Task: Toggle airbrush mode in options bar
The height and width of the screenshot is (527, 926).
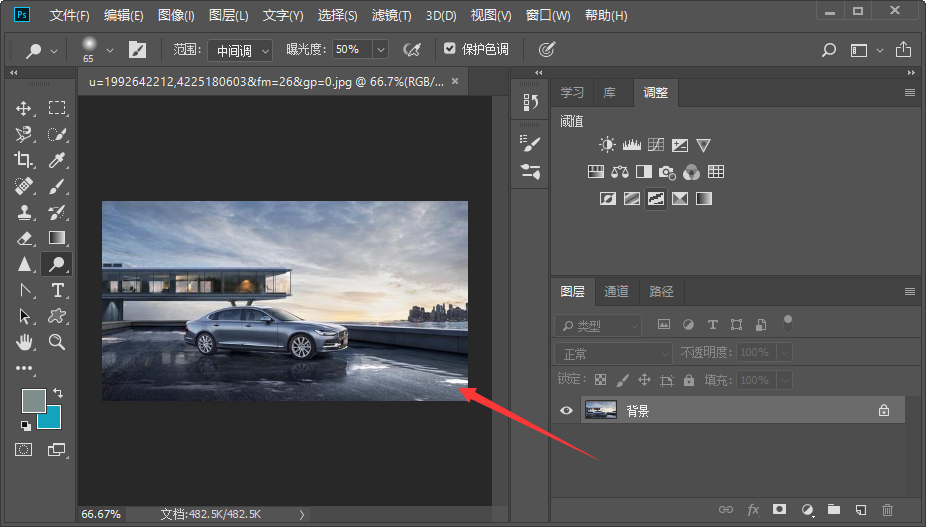Action: point(412,50)
